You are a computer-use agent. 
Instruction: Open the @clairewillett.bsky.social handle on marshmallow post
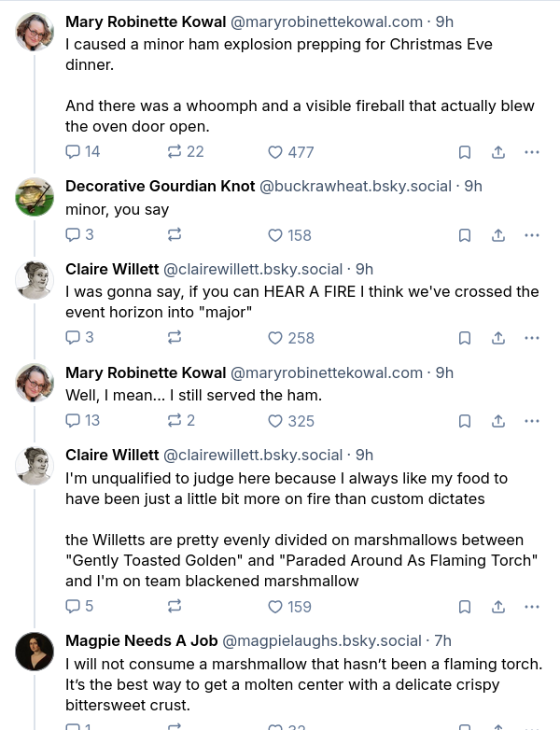[x=253, y=455]
